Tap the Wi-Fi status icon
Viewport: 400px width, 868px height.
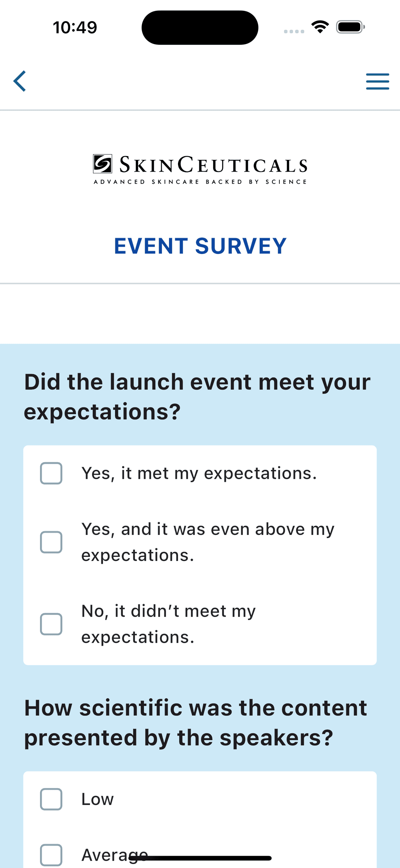[320, 27]
